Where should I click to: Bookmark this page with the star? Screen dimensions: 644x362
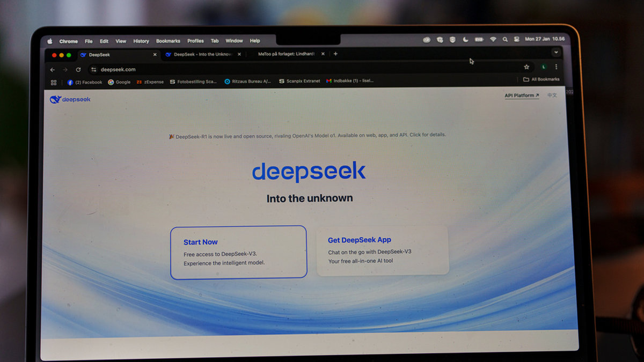[x=526, y=67]
